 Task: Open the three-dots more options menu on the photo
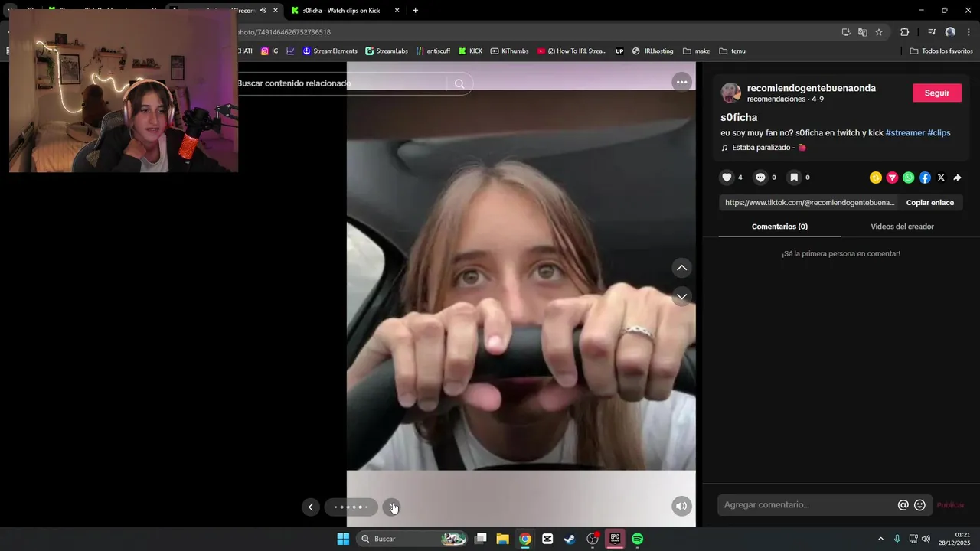coord(681,82)
